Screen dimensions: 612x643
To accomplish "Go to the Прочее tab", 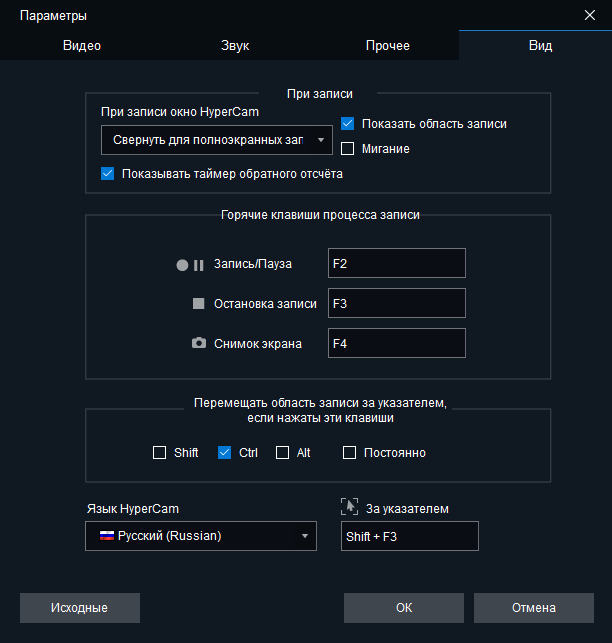I will (x=387, y=45).
